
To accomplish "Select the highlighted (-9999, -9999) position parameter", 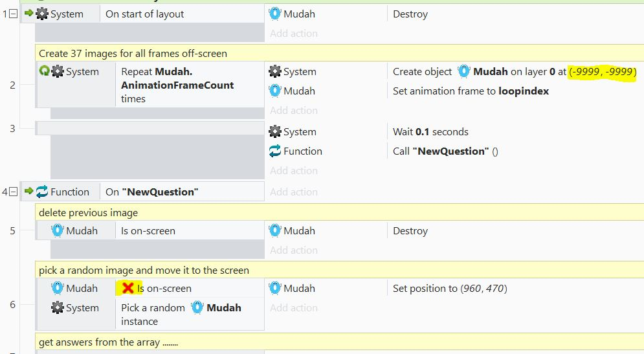I will [603, 72].
